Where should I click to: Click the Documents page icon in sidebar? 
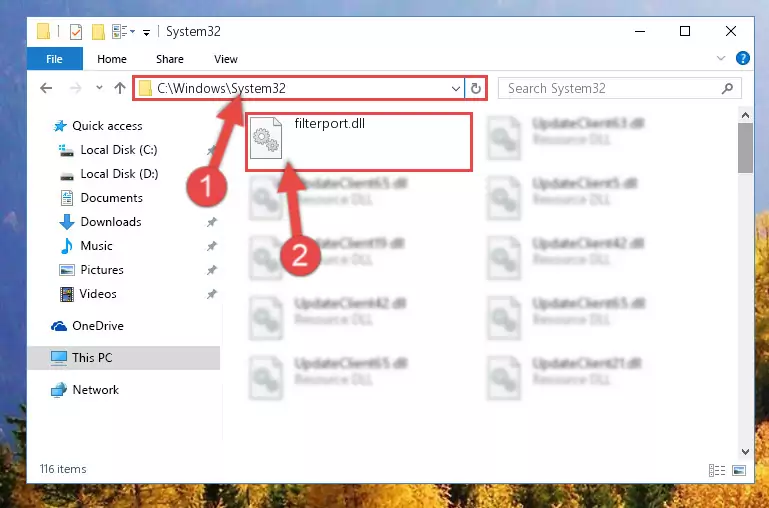tap(67, 198)
